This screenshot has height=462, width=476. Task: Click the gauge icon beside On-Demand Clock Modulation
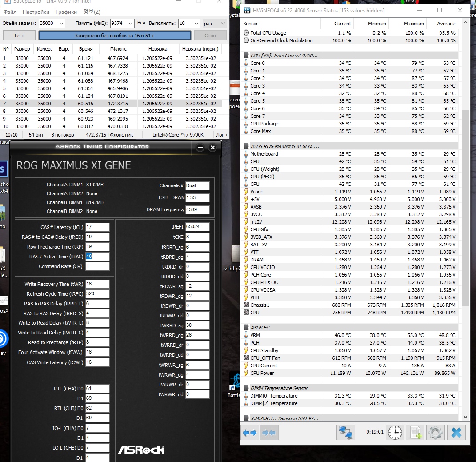click(246, 40)
